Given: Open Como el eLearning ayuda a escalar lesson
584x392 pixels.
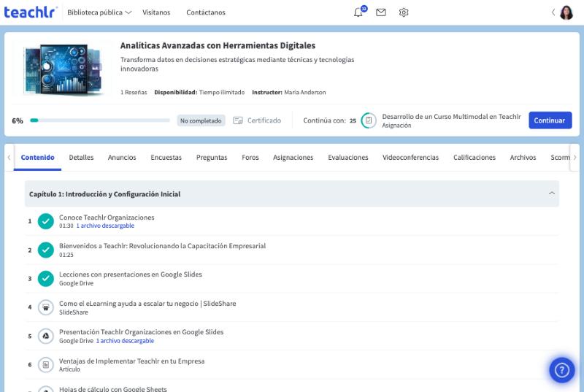Looking at the screenshot, I should [147, 304].
